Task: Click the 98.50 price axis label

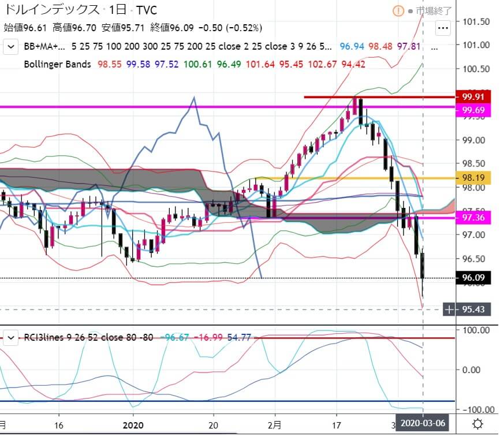Action: click(474, 163)
